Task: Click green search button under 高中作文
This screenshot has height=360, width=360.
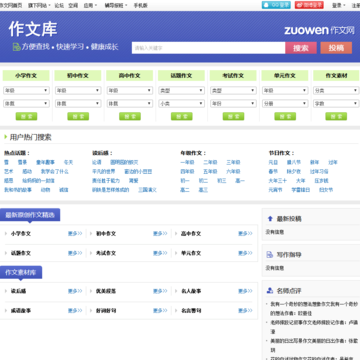Action: (x=130, y=116)
